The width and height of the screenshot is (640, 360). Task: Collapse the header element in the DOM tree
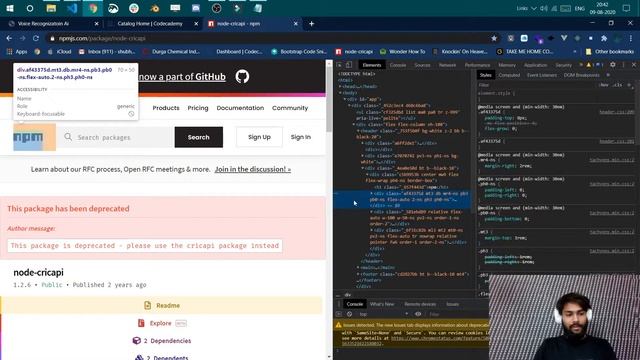[358, 131]
